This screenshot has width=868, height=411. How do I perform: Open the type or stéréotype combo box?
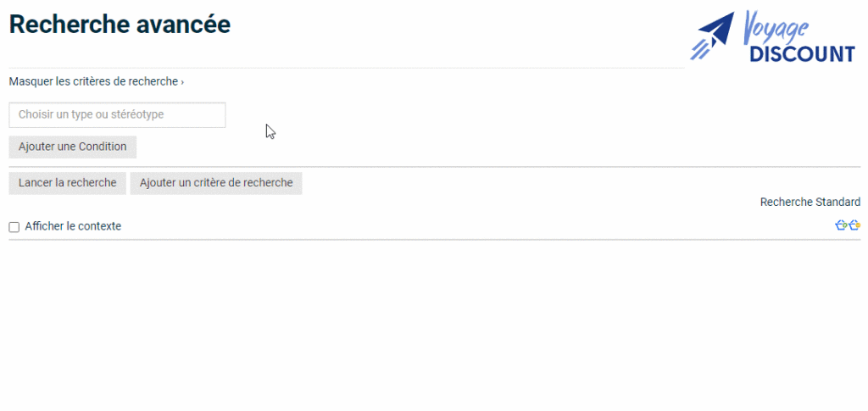coord(117,114)
